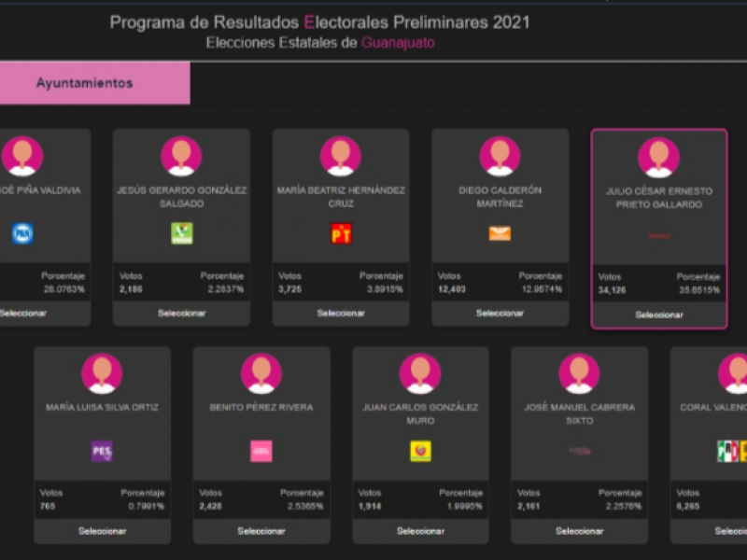Choose Seleccionar for José Manuel Cabrera Sixto
The width and height of the screenshot is (747, 560).
[x=580, y=531]
